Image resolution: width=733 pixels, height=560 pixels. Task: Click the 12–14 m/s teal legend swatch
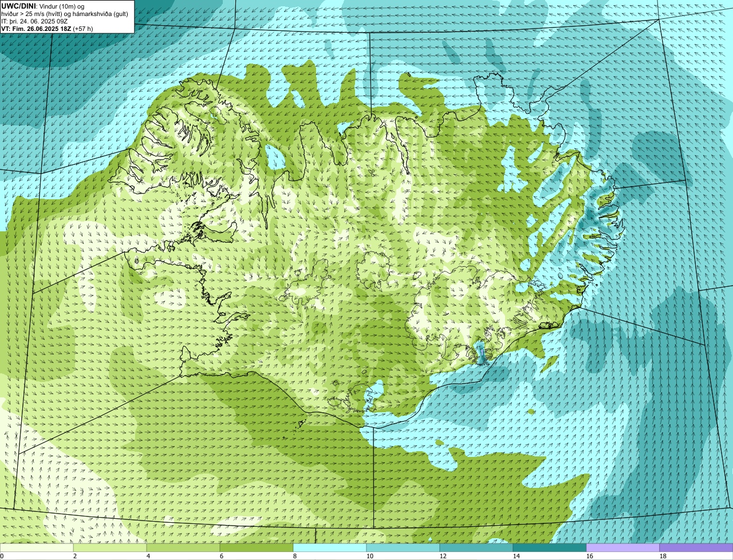pos(476,548)
